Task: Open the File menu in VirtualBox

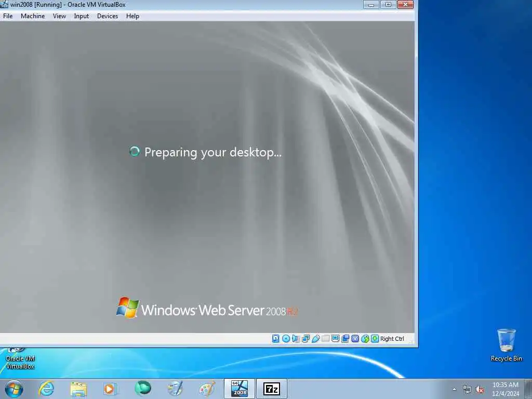Action: [x=8, y=16]
